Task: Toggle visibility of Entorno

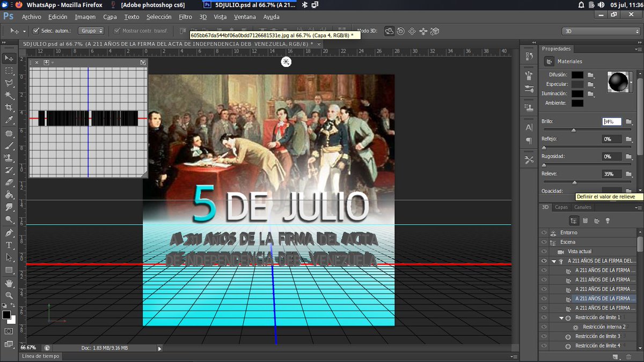Action: point(544,233)
